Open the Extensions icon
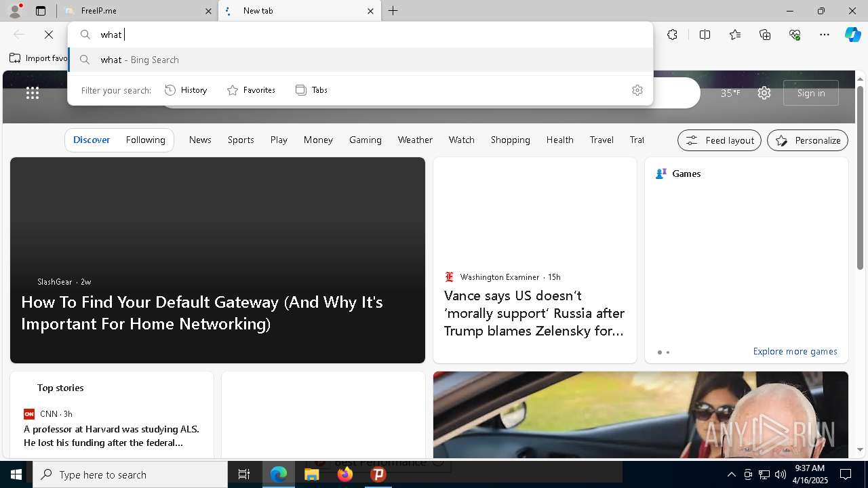 (672, 35)
